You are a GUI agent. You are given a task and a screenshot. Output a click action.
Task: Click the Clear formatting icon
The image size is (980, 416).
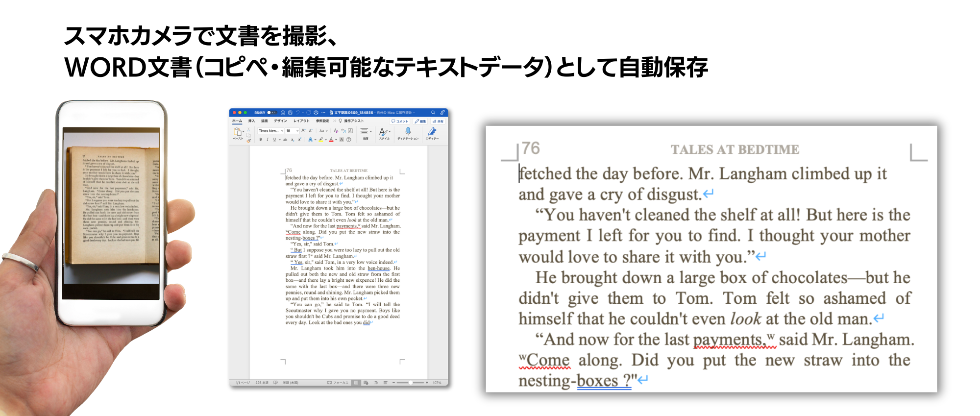336,131
